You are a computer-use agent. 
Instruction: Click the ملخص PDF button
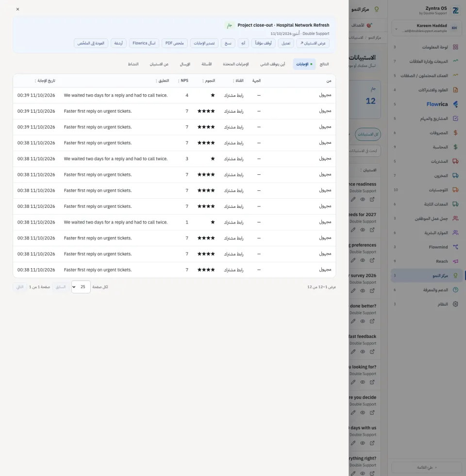pos(174,43)
